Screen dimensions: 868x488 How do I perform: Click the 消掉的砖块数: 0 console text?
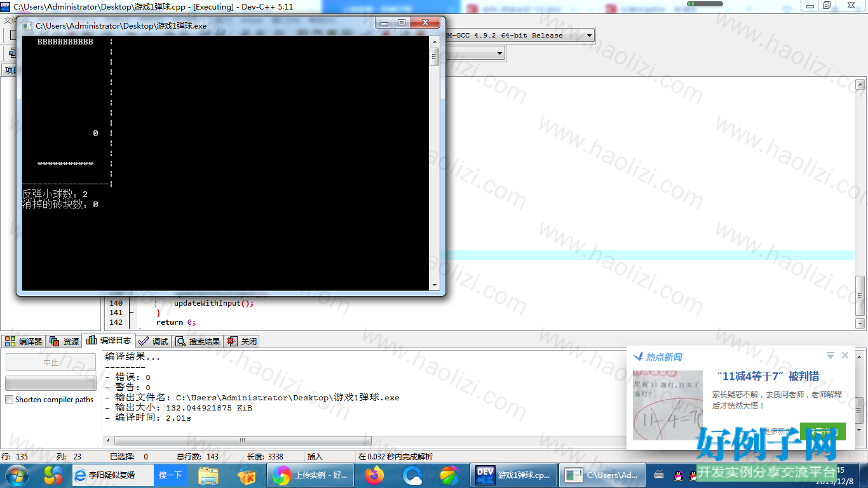click(60, 205)
